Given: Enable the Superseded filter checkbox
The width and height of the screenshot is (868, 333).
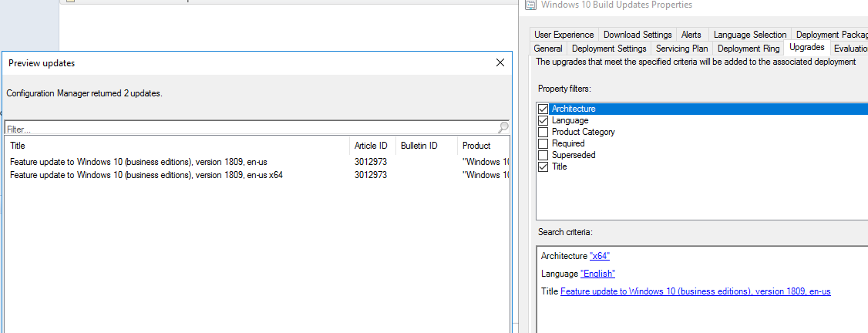Looking at the screenshot, I should (x=543, y=156).
